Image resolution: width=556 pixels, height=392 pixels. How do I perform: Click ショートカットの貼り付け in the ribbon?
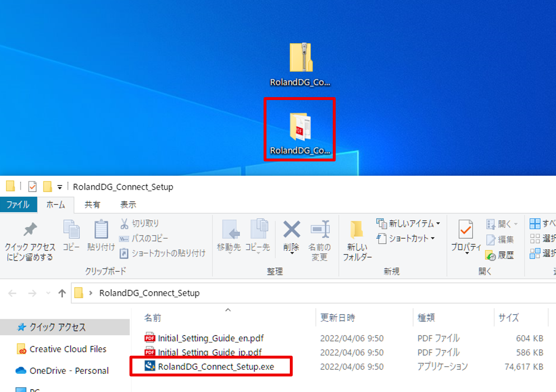click(x=163, y=253)
